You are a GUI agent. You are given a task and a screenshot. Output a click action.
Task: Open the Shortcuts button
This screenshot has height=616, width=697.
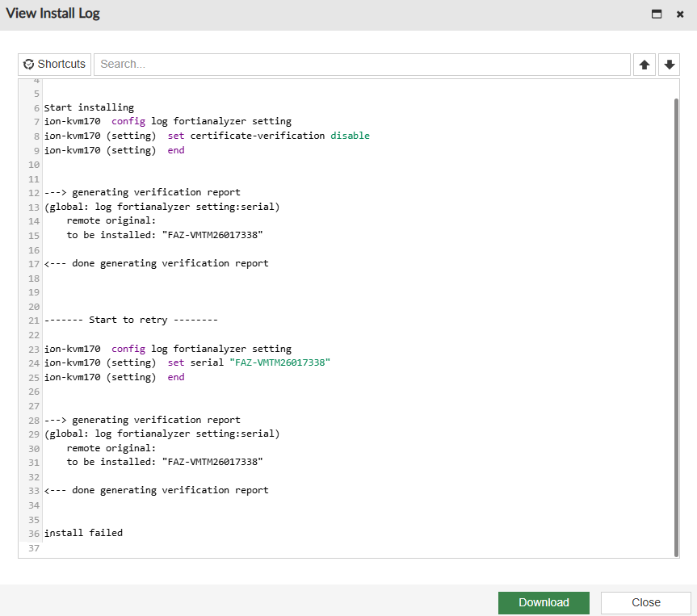point(55,65)
